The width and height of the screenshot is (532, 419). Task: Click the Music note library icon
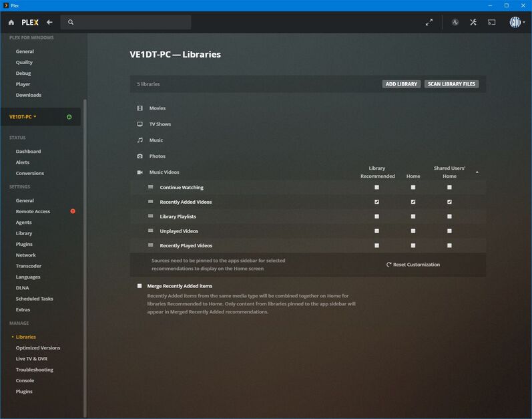(x=140, y=140)
